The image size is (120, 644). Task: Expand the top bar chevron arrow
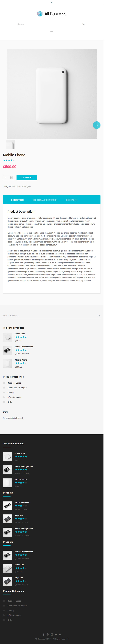click(52, 3)
